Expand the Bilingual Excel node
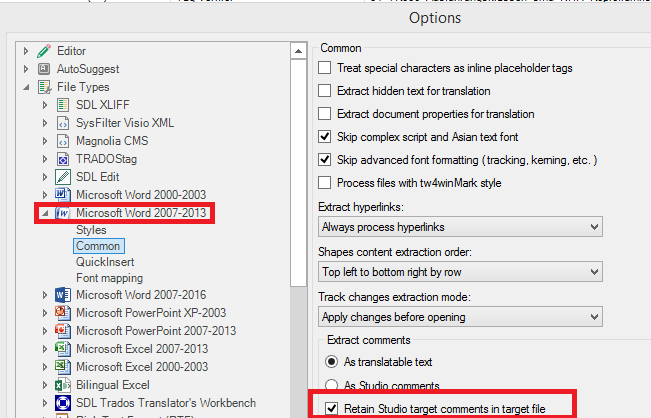 coord(45,385)
